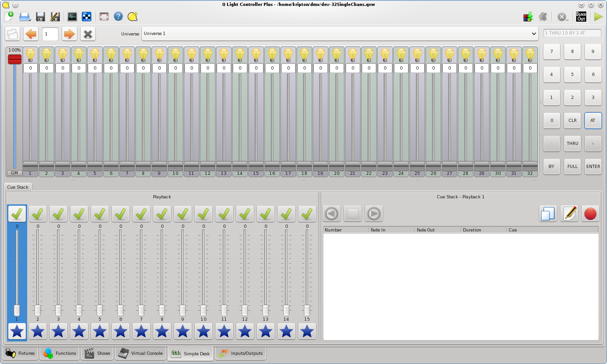The image size is (607, 364).
Task: Toggle playback 8 select checkmark button
Action: 162,214
